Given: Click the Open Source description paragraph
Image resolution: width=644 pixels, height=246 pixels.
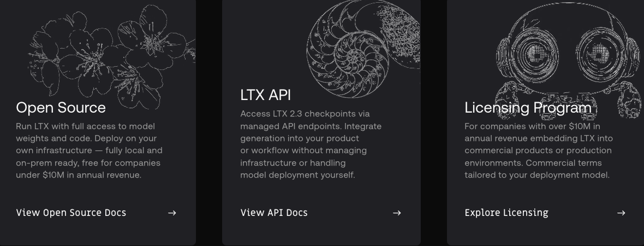Looking at the screenshot, I should (x=89, y=150).
